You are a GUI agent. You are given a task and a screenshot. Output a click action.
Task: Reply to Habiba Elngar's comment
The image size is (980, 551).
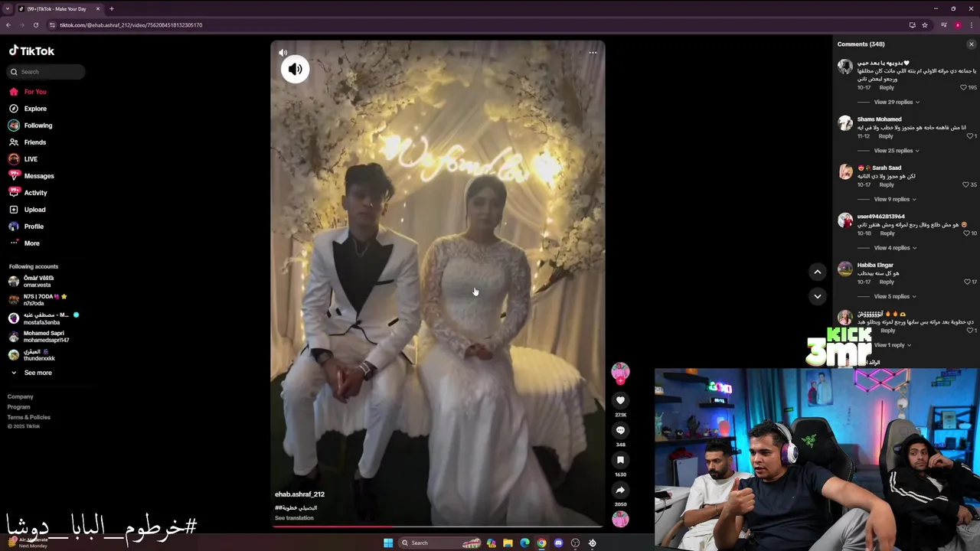887,282
